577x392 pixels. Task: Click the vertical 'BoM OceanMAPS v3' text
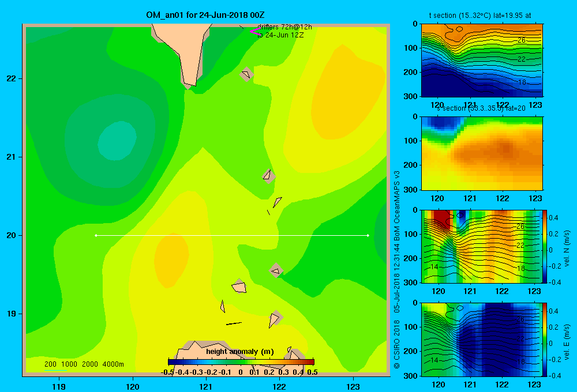coord(397,206)
